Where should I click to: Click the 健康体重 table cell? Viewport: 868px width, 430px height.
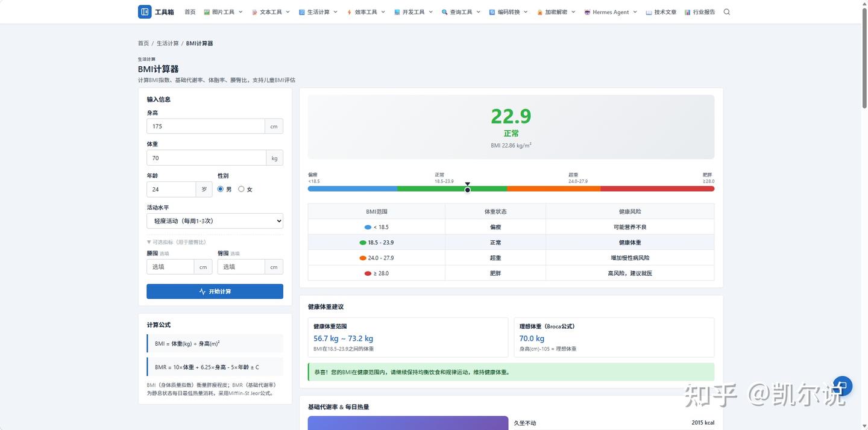click(x=630, y=243)
